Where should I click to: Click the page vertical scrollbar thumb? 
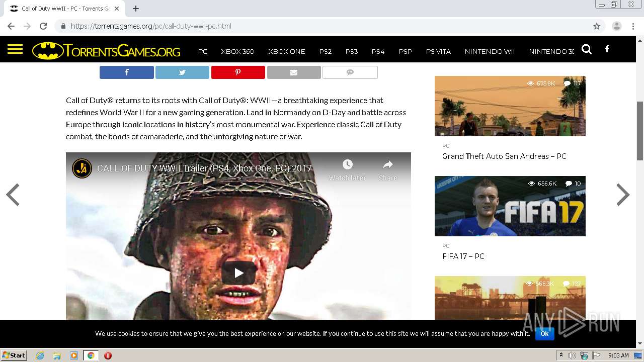point(640,131)
